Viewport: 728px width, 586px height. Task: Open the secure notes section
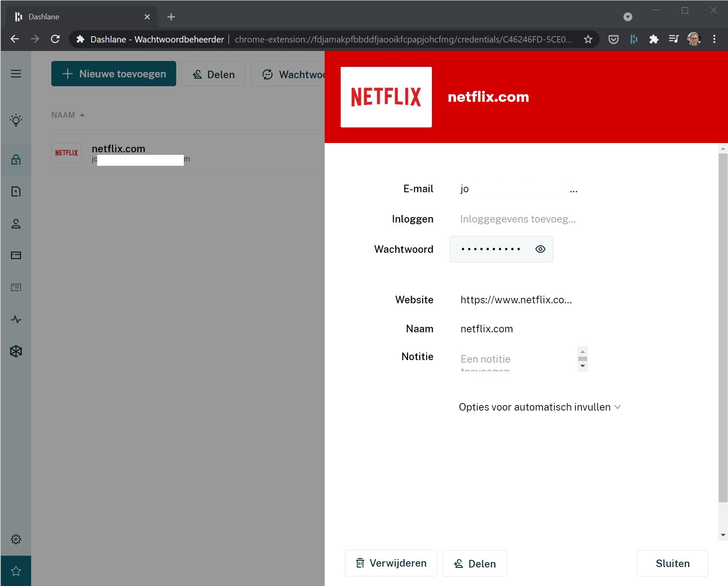[x=16, y=191]
